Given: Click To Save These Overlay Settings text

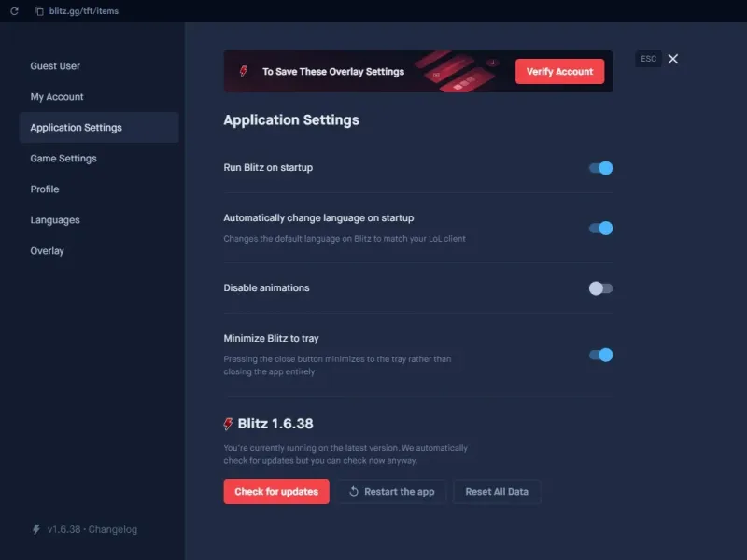Looking at the screenshot, I should pyautogui.click(x=333, y=72).
